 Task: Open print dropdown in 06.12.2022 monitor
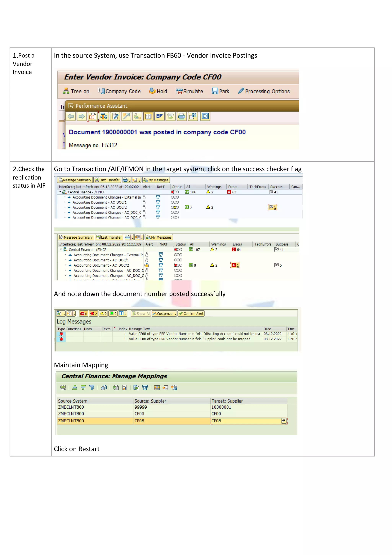pos(127,180)
